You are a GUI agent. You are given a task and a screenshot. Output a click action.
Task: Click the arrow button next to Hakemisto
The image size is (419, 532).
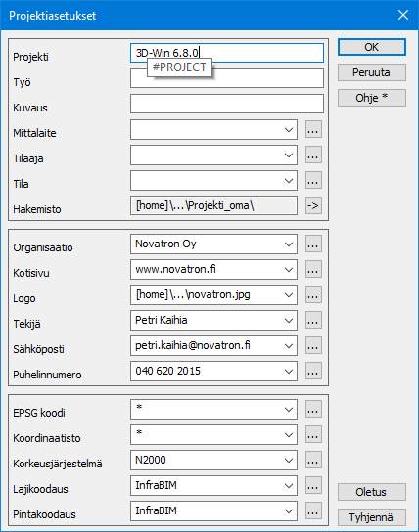pos(313,205)
